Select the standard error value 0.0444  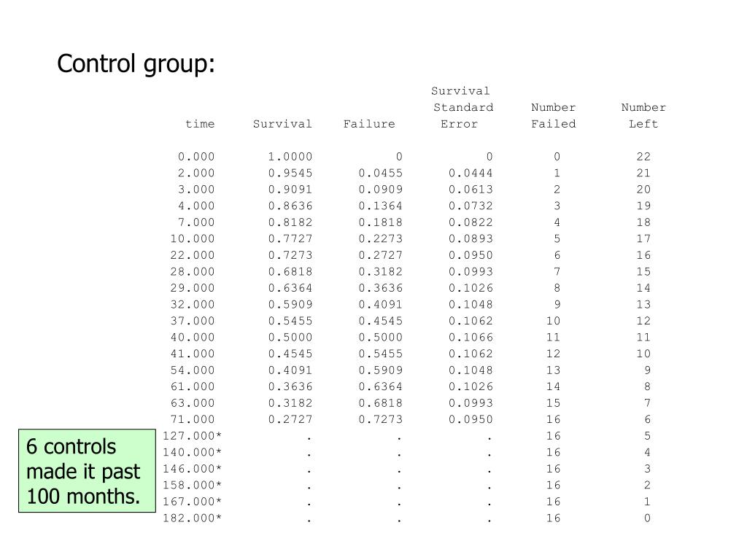[x=471, y=174]
